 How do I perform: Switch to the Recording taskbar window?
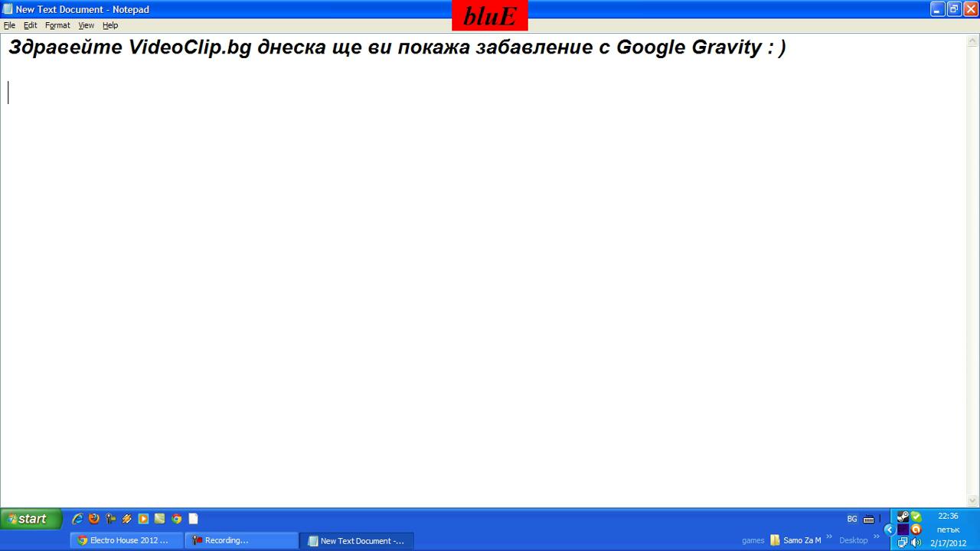click(241, 540)
